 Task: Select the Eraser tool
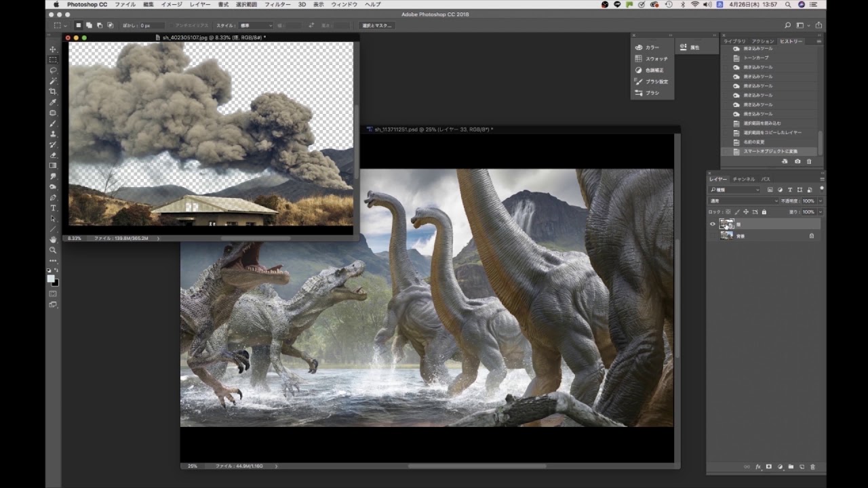pos(53,155)
